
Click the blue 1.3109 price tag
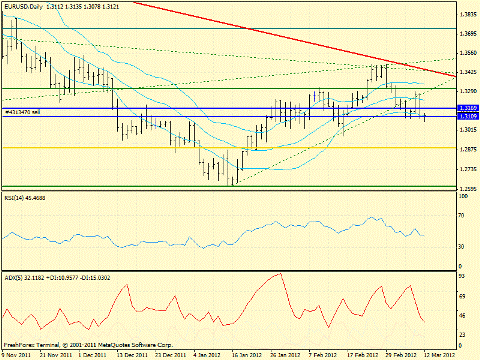pos(468,116)
